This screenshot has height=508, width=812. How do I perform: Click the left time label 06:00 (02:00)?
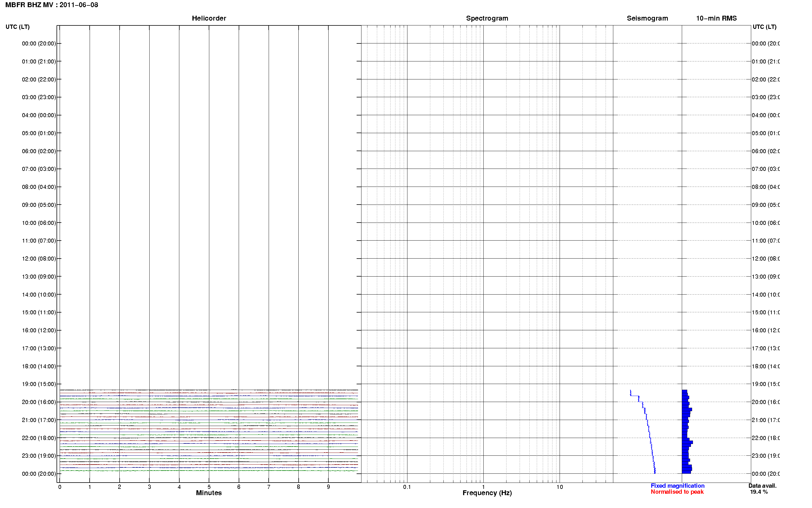coord(39,151)
